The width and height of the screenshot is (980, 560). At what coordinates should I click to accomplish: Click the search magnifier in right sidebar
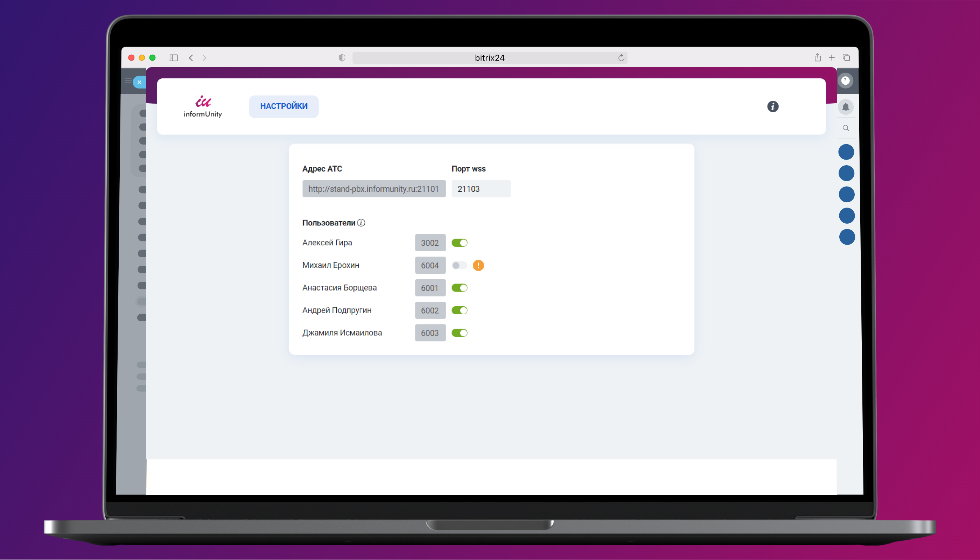845,128
